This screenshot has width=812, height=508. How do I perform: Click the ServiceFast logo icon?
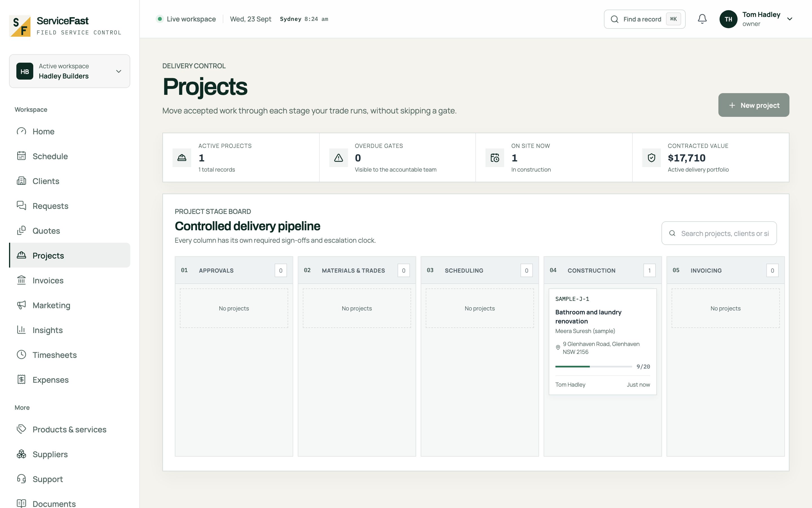tap(20, 26)
